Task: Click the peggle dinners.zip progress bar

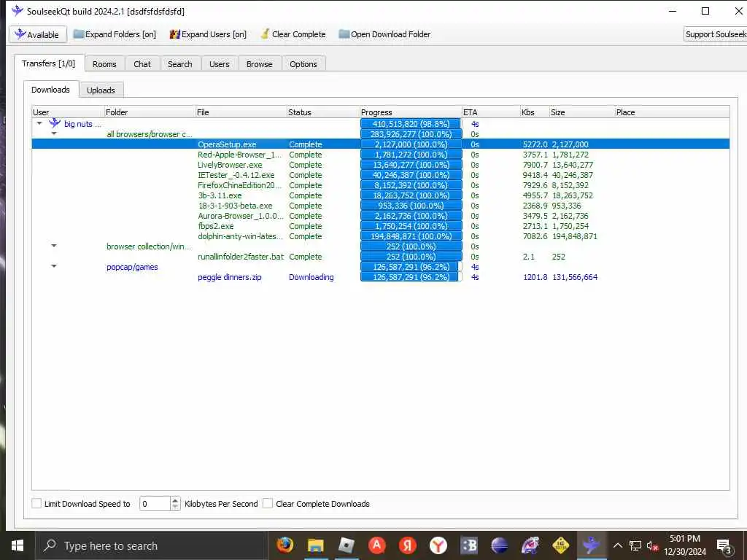Action: [411, 277]
